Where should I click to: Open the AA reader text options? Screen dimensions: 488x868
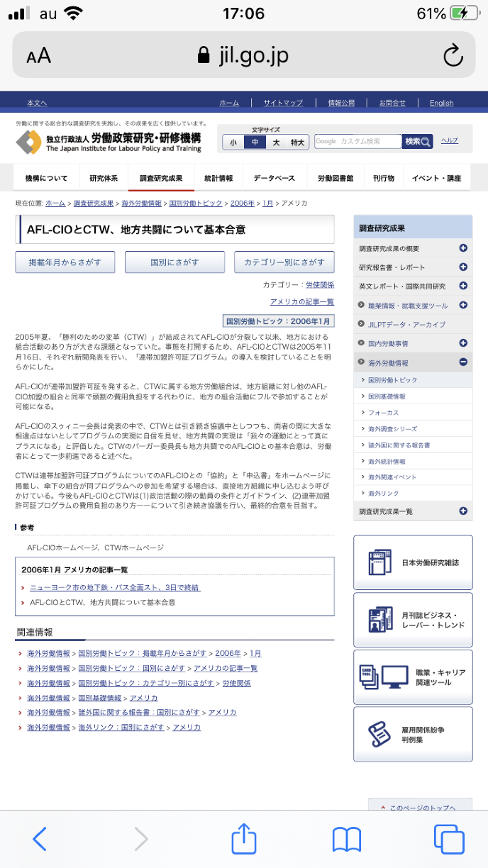[39, 57]
